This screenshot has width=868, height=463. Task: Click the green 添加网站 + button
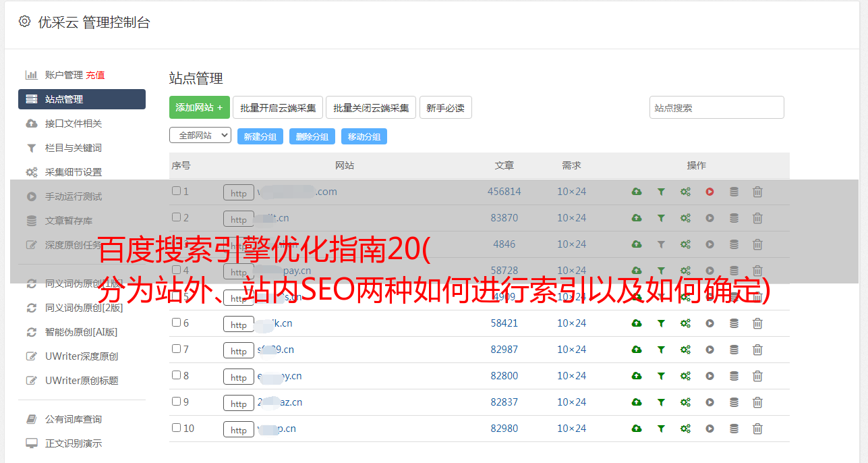pyautogui.click(x=200, y=107)
